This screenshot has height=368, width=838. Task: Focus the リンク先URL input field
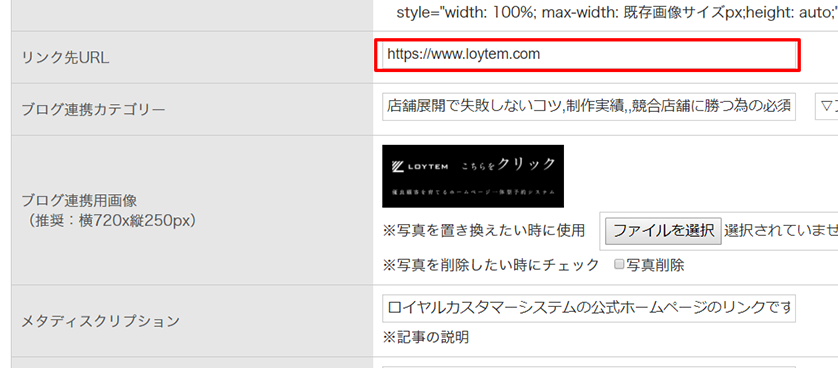[x=589, y=54]
